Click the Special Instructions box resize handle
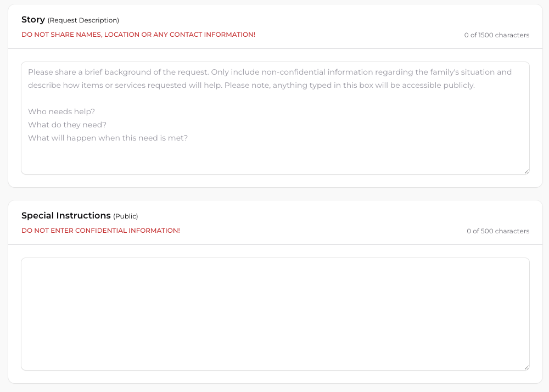549x392 pixels. (x=526, y=367)
